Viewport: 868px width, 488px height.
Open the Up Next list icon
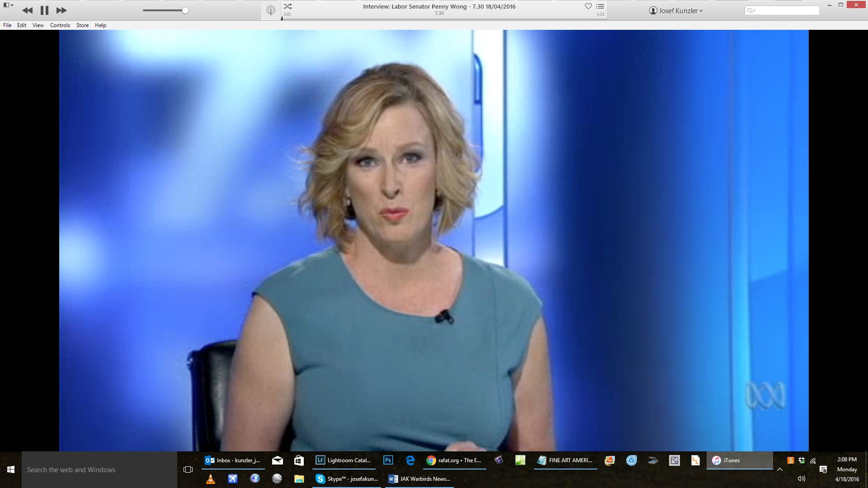click(x=600, y=6)
